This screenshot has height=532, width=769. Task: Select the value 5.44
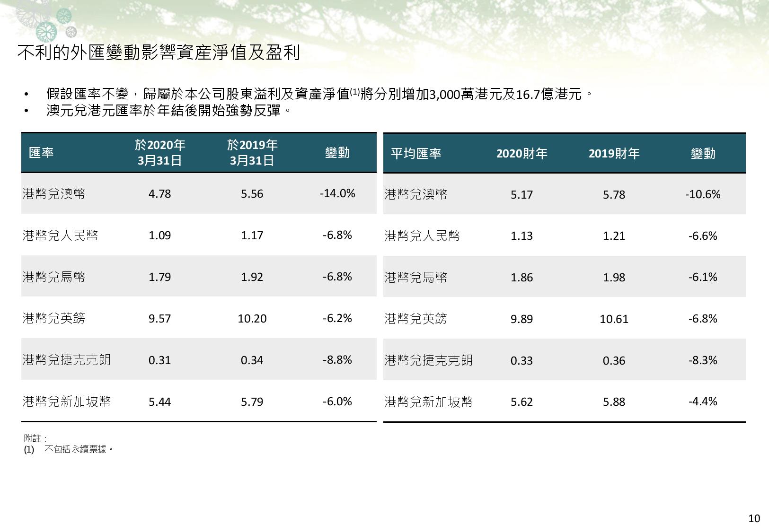[x=160, y=401]
